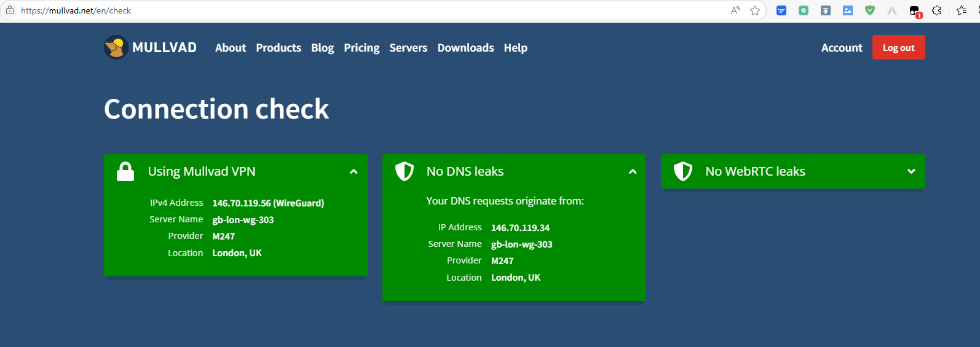Open the green magnifier extension icon
980x347 pixels.
pos(804,10)
